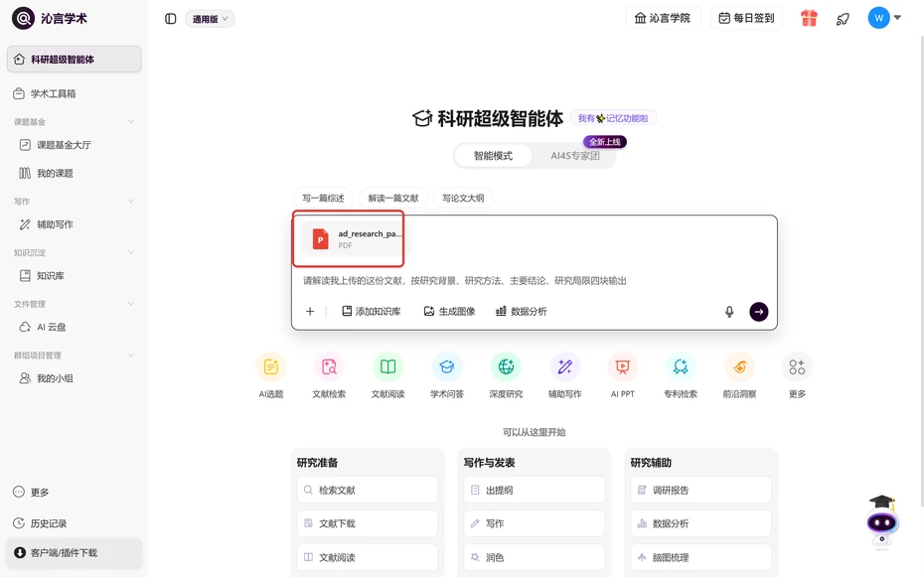Click the 我有记忆功能啦 badge
Image resolution: width=924 pixels, height=577 pixels.
613,118
